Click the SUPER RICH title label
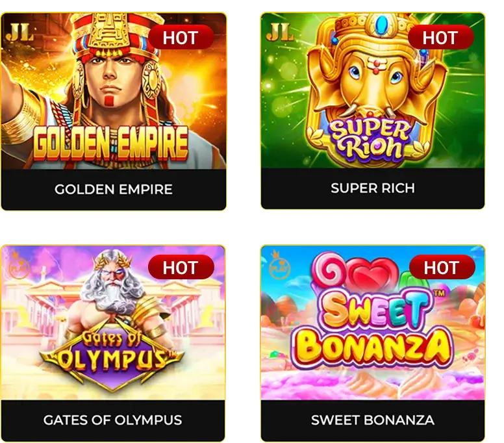The height and width of the screenshot is (443, 504). (x=373, y=188)
